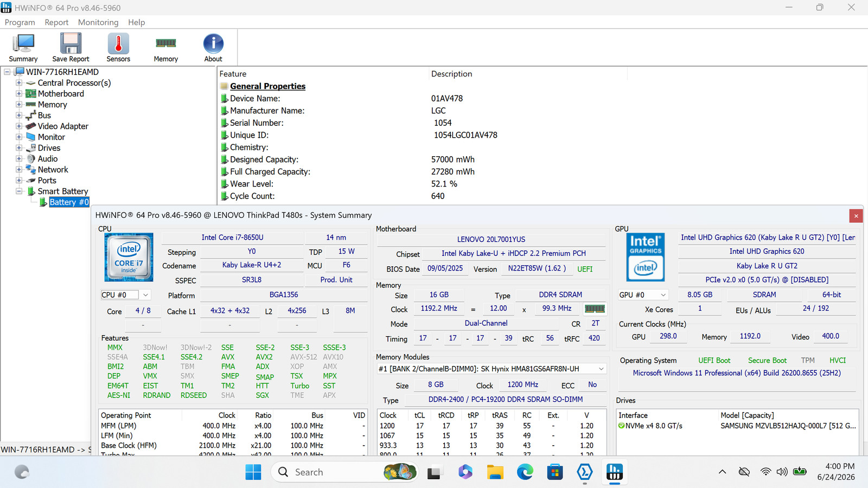The image size is (868, 488).
Task: Open Microsoft Edge from the taskbar
Action: click(525, 472)
